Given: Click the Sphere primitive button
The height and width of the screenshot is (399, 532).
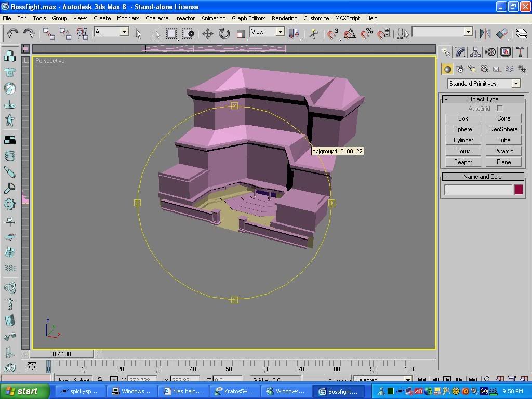Looking at the screenshot, I should [463, 129].
